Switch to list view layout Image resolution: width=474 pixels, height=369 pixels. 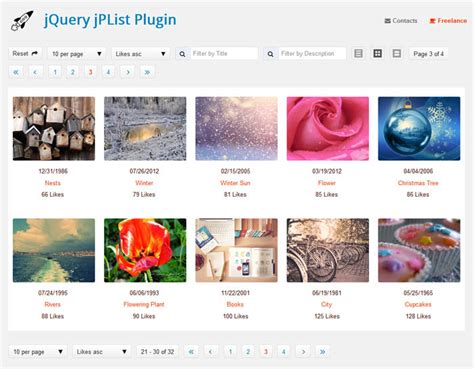358,53
